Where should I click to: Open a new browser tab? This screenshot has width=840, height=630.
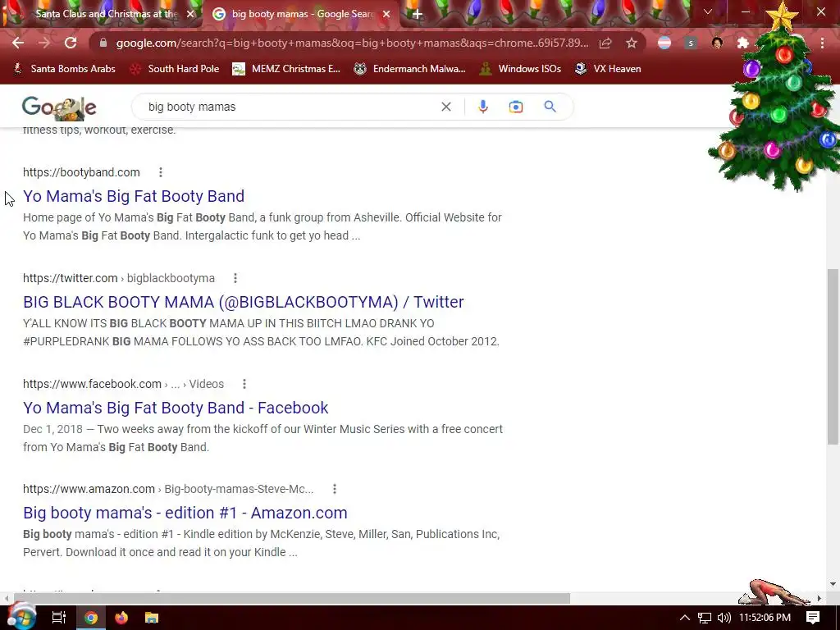(418, 15)
